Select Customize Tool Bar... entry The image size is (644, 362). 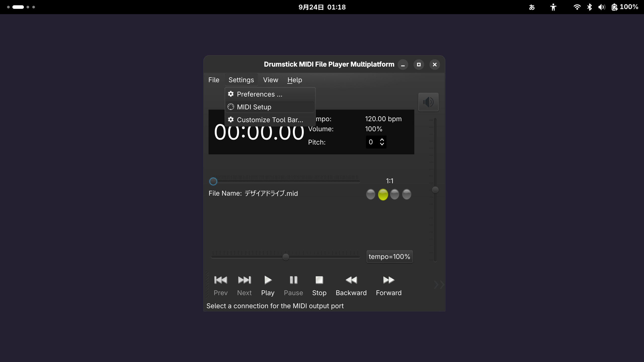(x=270, y=120)
